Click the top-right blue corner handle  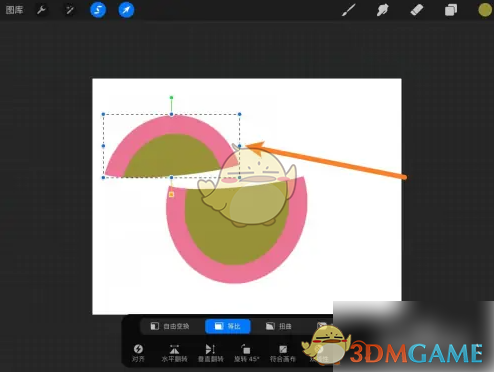[x=240, y=114]
